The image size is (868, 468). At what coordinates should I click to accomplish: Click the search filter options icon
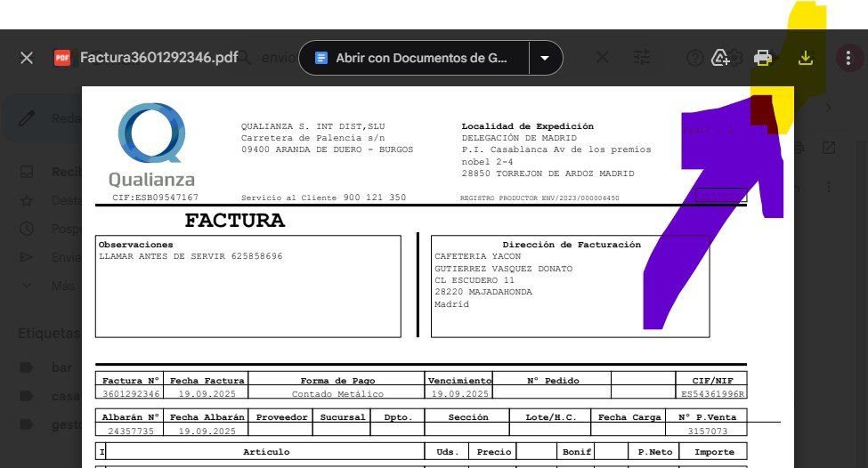tap(643, 58)
